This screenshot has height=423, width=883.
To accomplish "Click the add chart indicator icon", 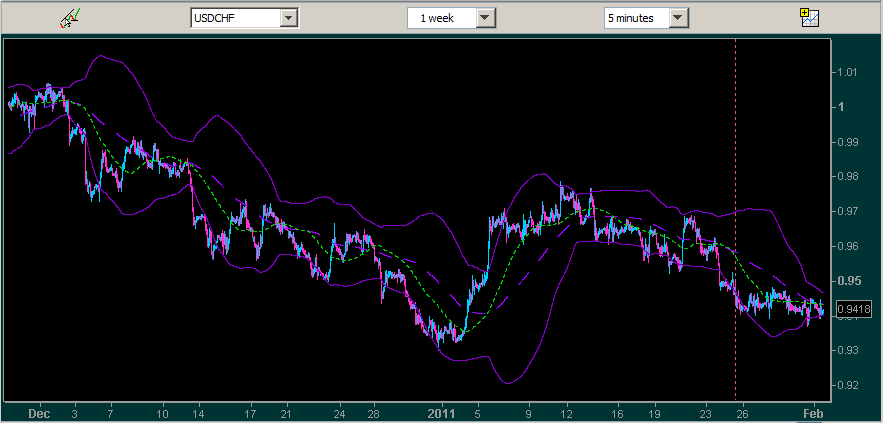I will pyautogui.click(x=809, y=17).
